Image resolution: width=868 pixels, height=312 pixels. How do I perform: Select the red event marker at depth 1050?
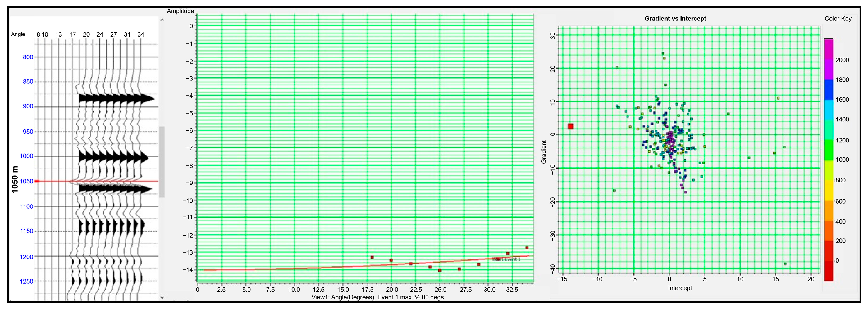click(x=37, y=181)
